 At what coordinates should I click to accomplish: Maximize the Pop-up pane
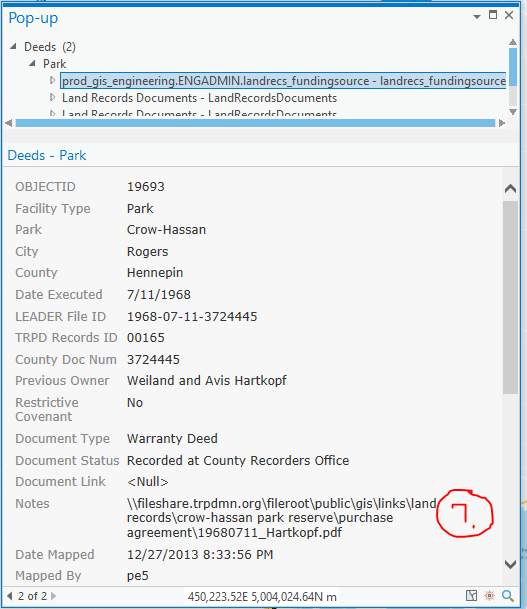(493, 15)
